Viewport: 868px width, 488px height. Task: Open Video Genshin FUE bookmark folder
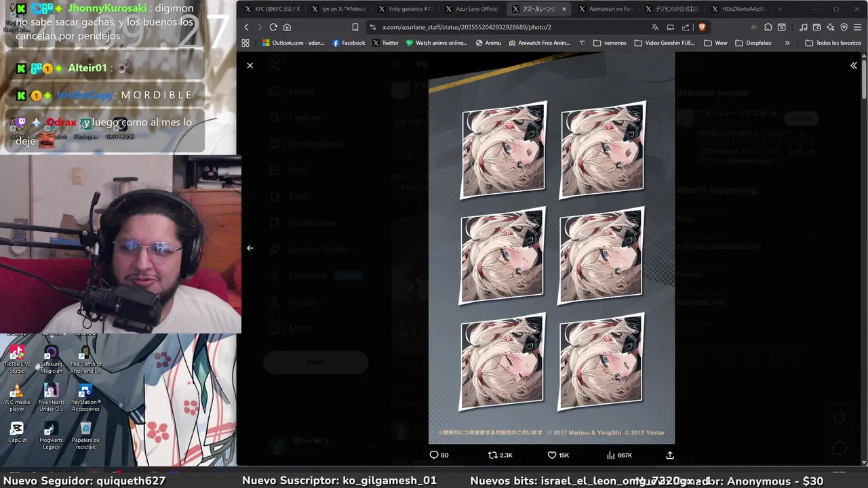coord(665,43)
